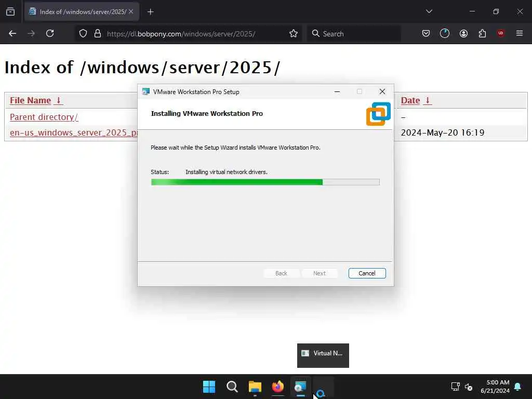Open the Firefox hamburger application menu

click(x=520, y=33)
